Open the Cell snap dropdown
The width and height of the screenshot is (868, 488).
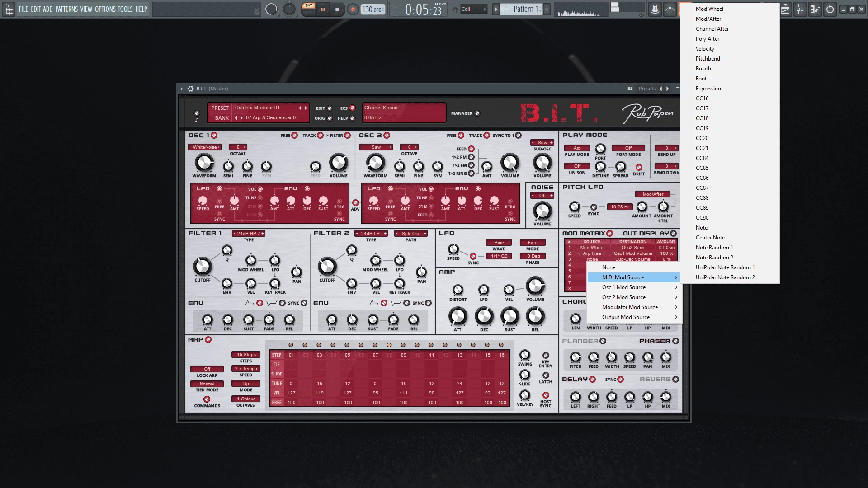473,9
